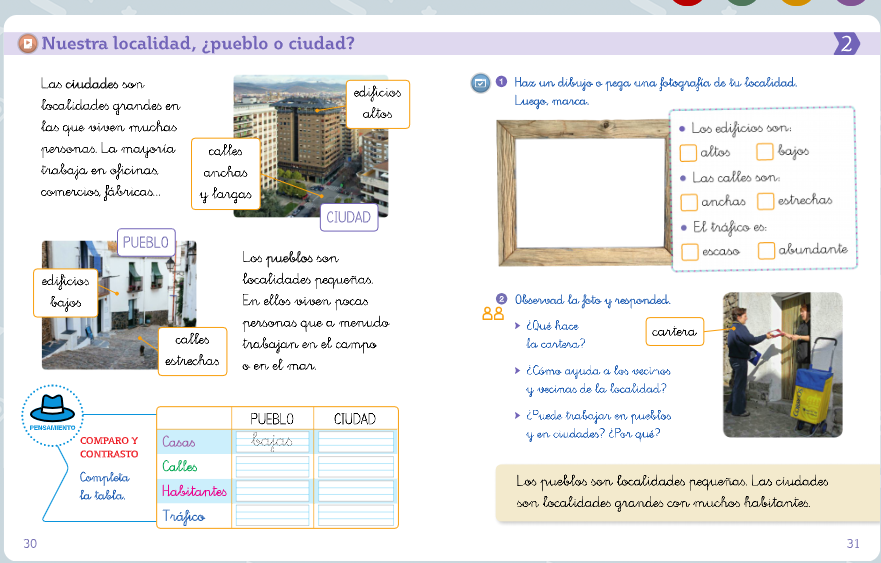Click the Tráfico cell under PUEBLO column
The height and width of the screenshot is (563, 881).
click(273, 516)
